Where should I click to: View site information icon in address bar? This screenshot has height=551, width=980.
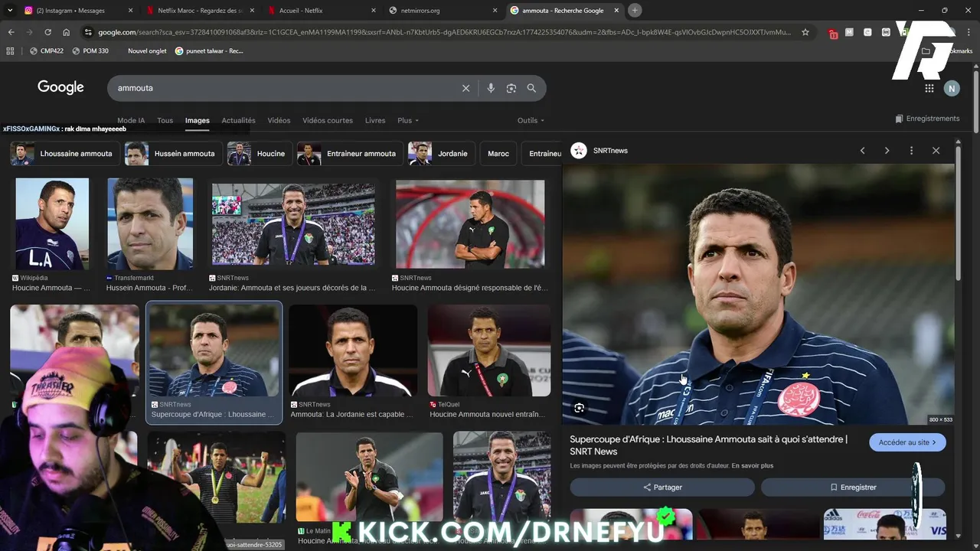pyautogui.click(x=89, y=32)
